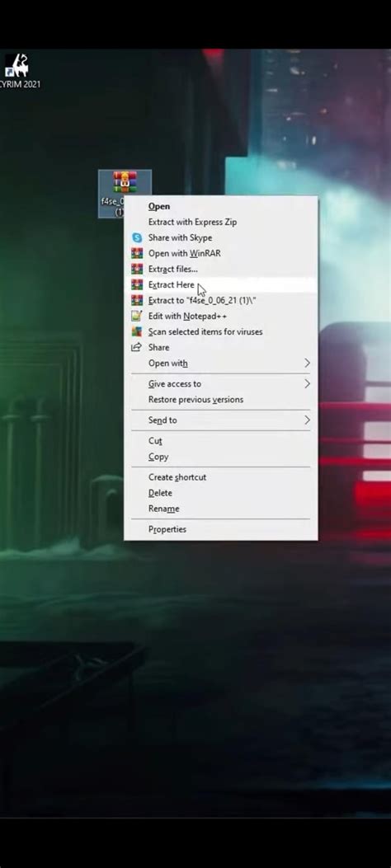Choose Scan selected items for viruses

point(205,331)
